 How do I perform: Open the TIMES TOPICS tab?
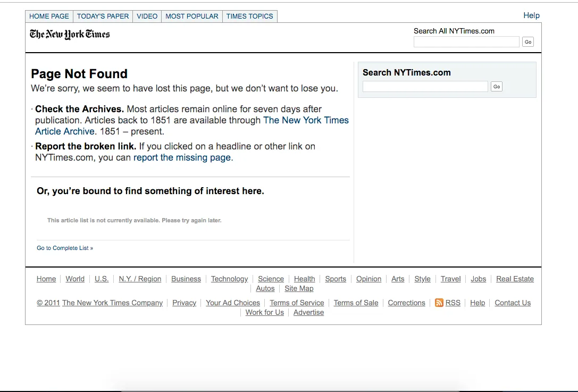pos(249,16)
